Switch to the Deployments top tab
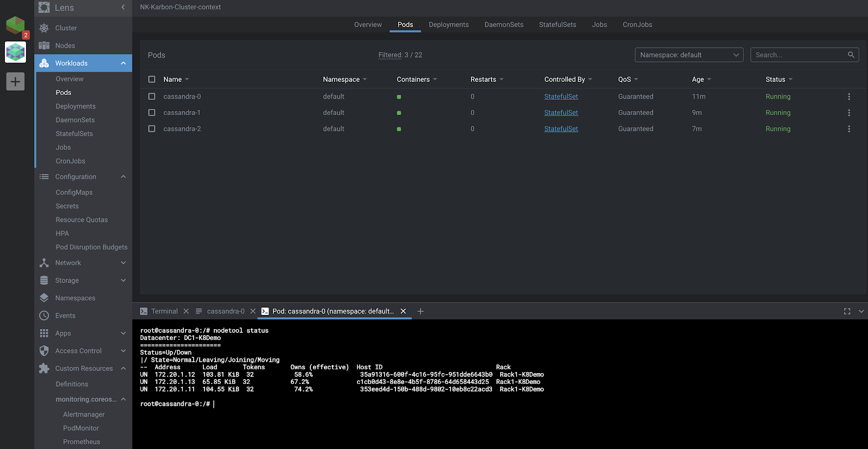868x449 pixels. point(449,25)
